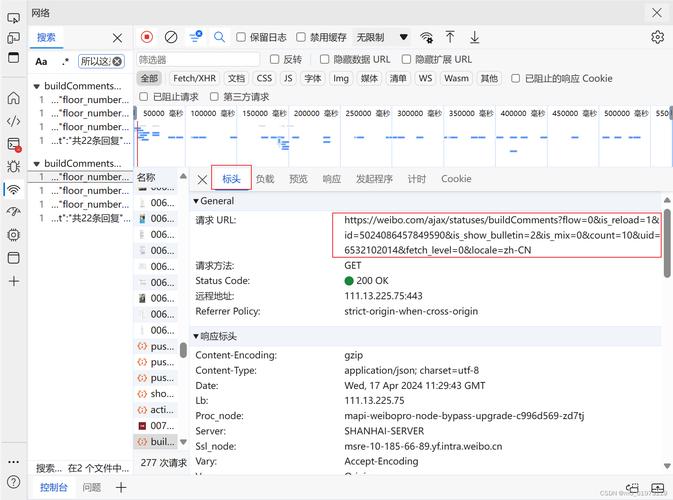Click the headers pane vertical scrollbar
Screen dimensions: 673x500
[667, 243]
